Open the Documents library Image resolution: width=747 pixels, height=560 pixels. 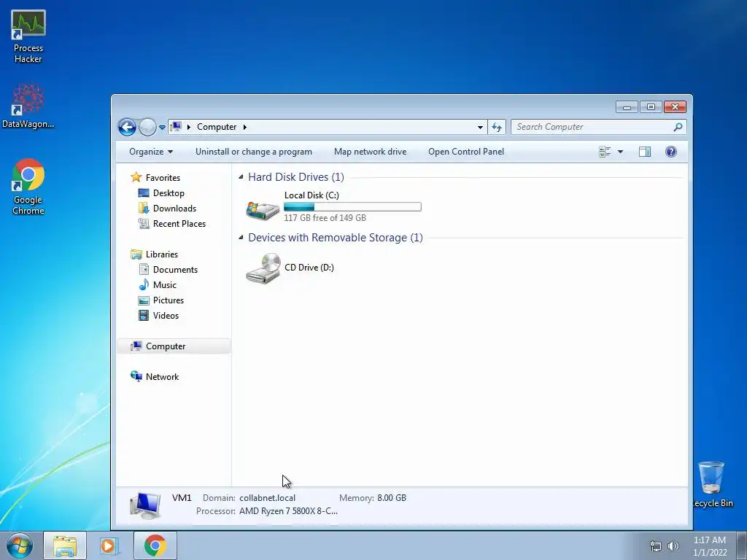[175, 270]
